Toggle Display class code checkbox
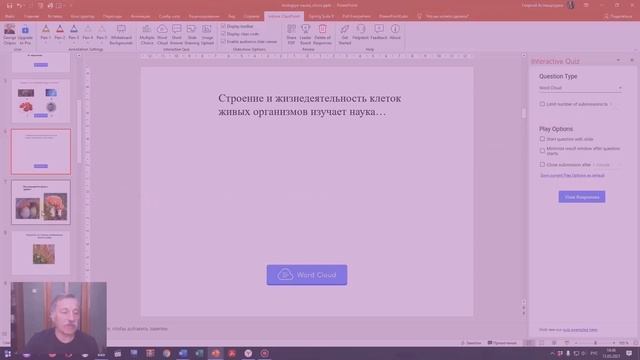The height and width of the screenshot is (360, 640). tap(223, 34)
